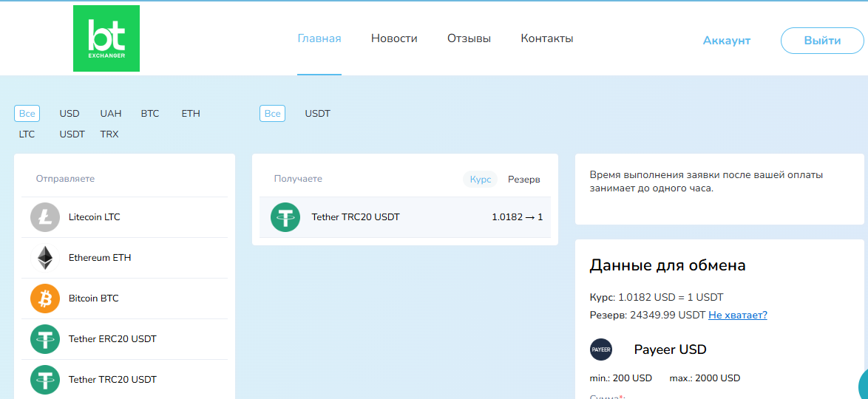Click the Payeer USD heading

[x=671, y=349]
